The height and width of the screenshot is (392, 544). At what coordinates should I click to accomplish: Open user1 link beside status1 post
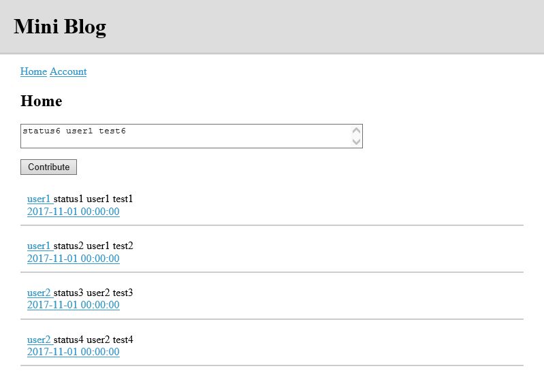(x=39, y=199)
